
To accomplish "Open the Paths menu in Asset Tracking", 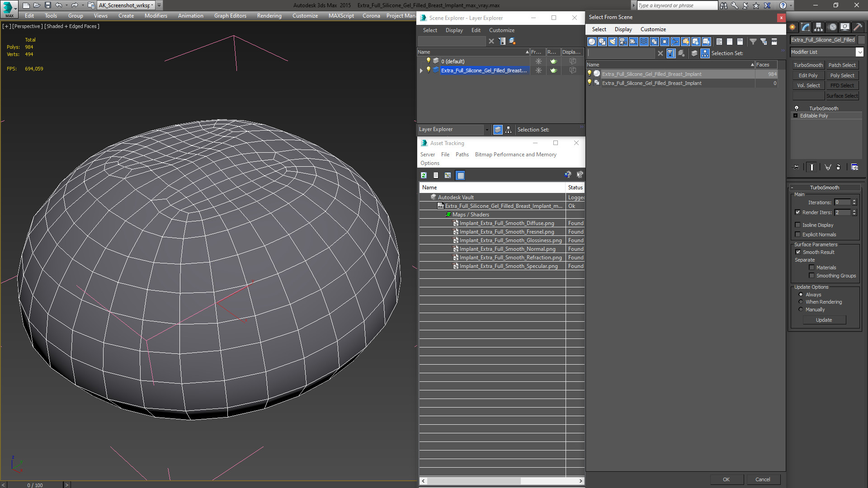I will click(462, 155).
